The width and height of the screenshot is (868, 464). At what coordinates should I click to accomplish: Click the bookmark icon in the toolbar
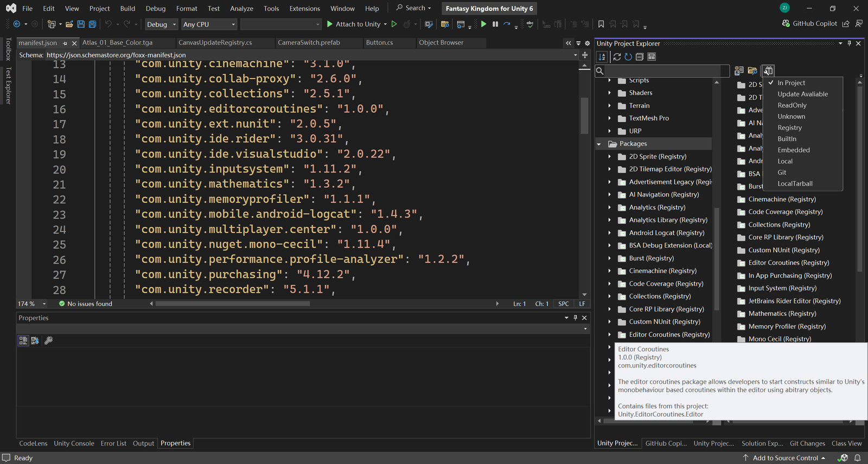(601, 24)
